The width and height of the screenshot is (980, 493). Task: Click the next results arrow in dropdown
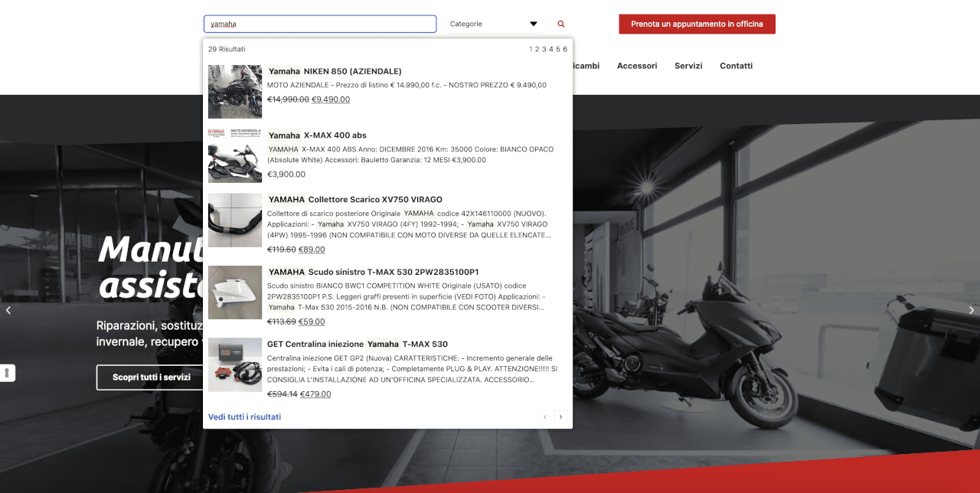[560, 416]
